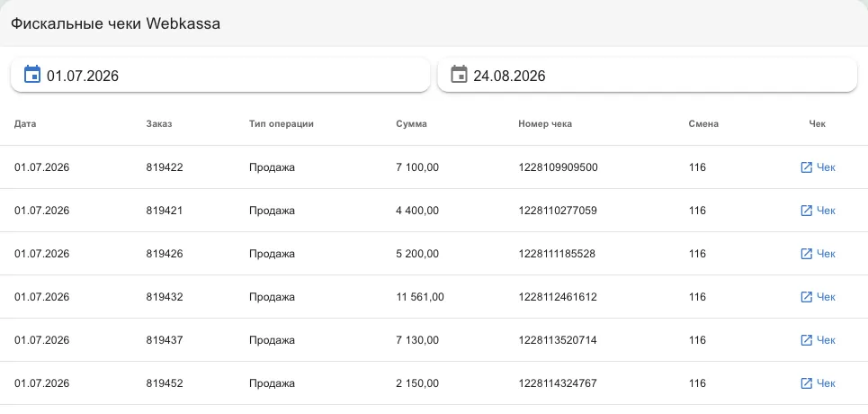Click Продажа in order 819432 row
This screenshot has width=868, height=414.
(x=272, y=297)
